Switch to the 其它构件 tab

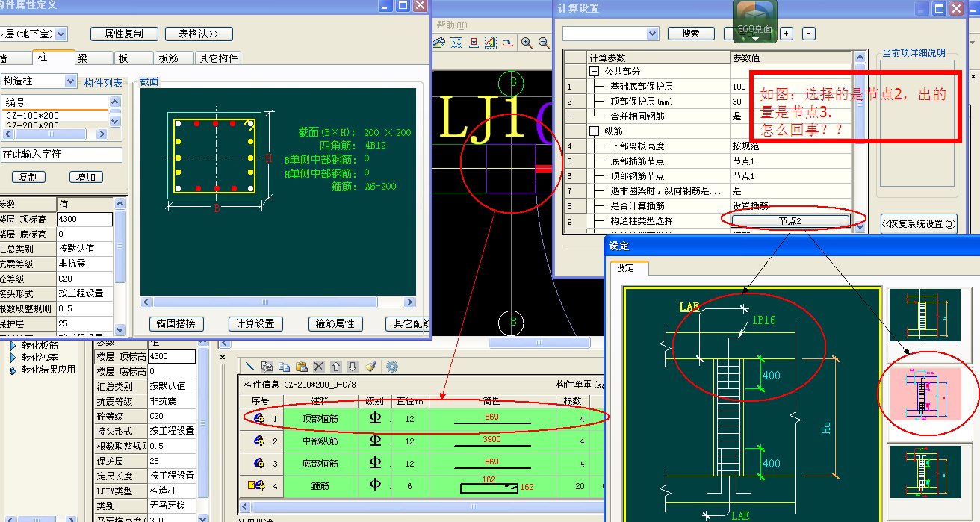point(219,58)
